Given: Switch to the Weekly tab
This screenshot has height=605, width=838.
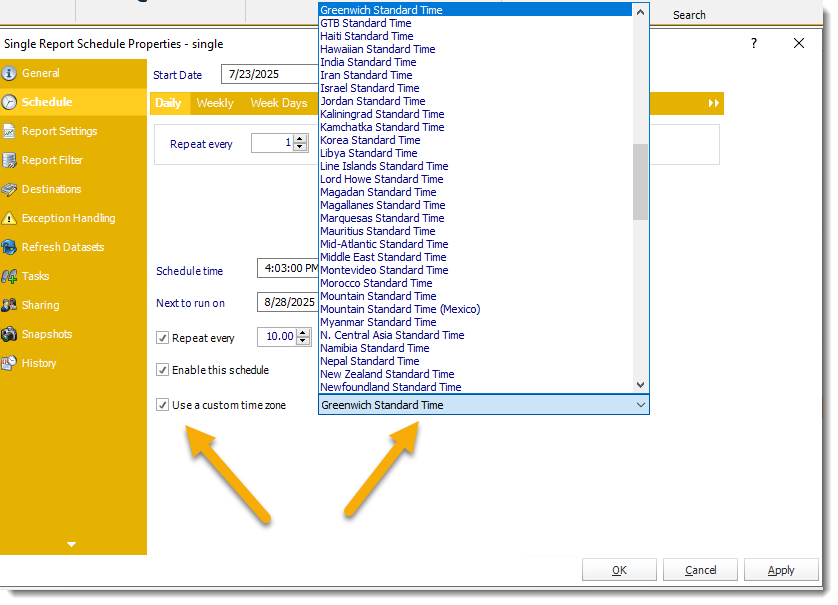Looking at the screenshot, I should pyautogui.click(x=215, y=103).
